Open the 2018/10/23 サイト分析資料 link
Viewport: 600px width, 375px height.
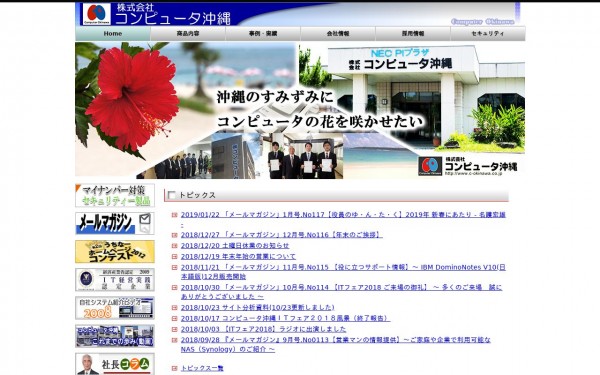point(258,307)
